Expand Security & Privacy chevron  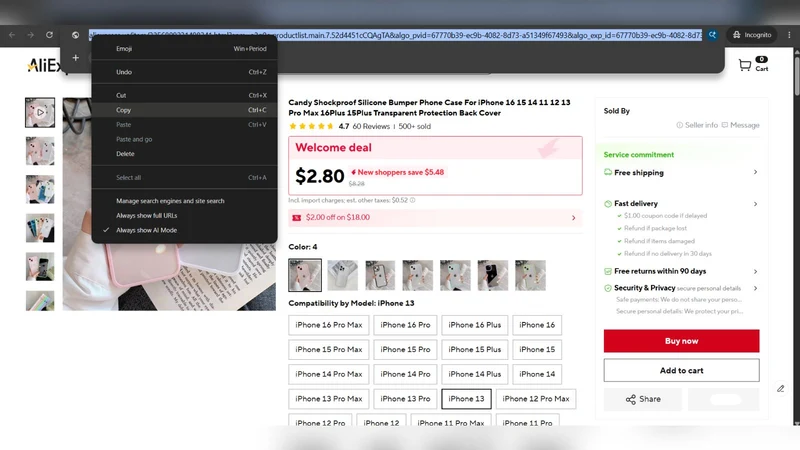click(755, 288)
